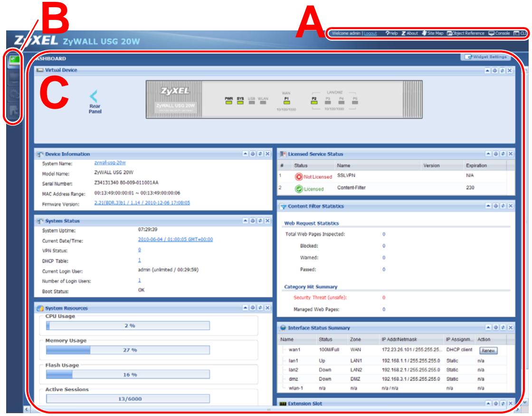Collapse the System Status widget
This screenshot has height=416, width=532.
tap(245, 221)
